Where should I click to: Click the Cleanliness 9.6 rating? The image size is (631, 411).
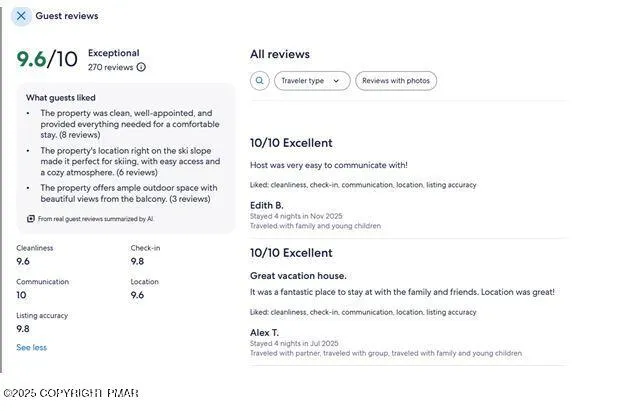click(x=23, y=262)
